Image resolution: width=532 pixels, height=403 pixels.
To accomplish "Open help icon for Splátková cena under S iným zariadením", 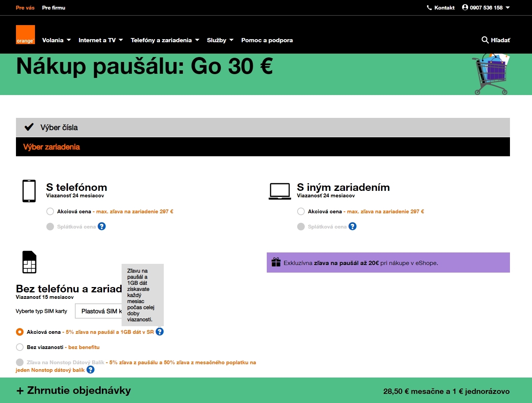I will coord(352,226).
